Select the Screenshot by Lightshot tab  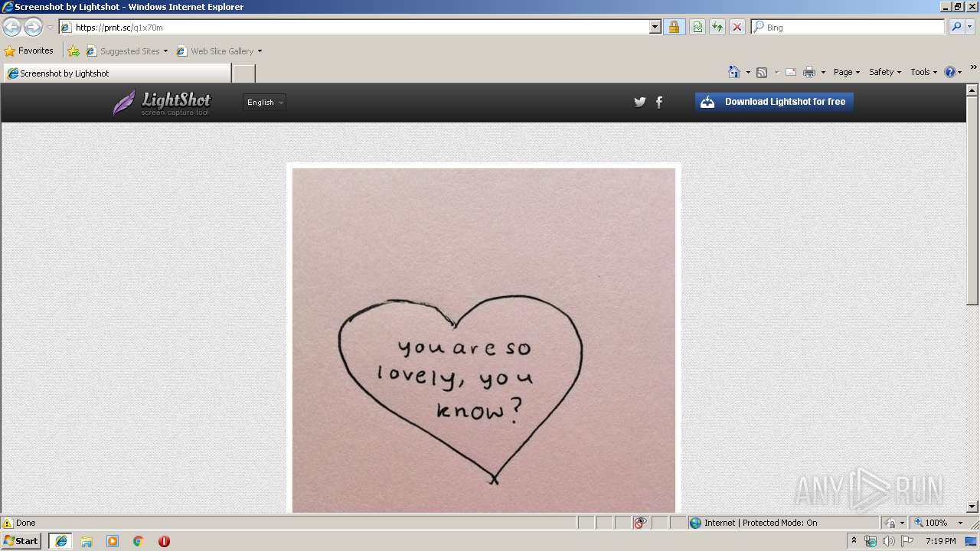click(116, 73)
